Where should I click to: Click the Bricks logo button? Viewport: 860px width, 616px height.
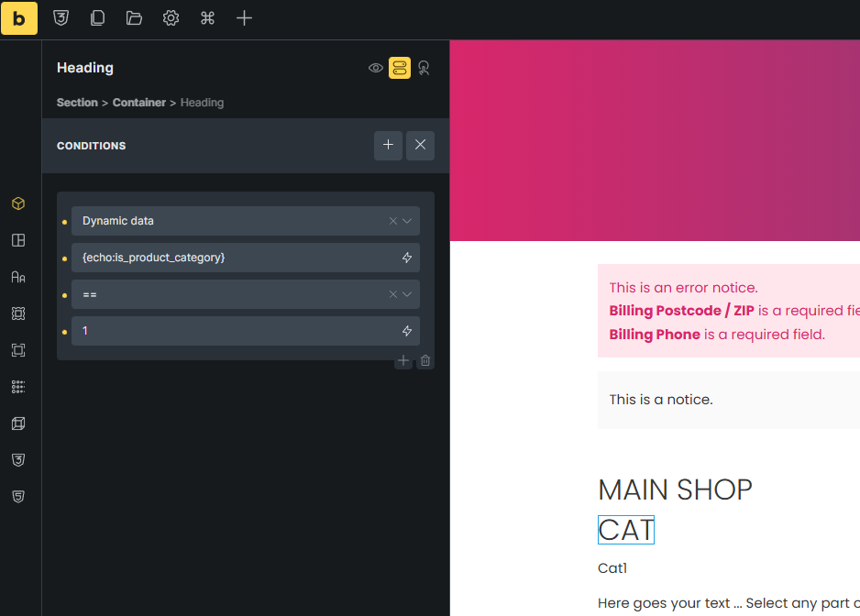tap(19, 18)
